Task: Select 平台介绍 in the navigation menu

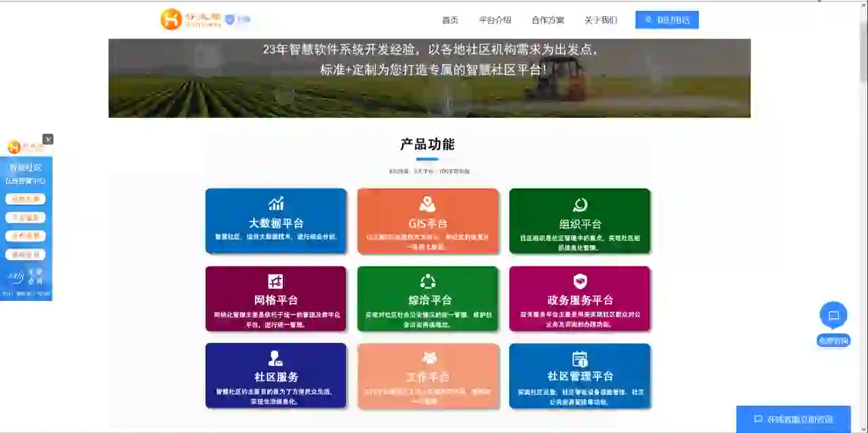Action: point(494,20)
